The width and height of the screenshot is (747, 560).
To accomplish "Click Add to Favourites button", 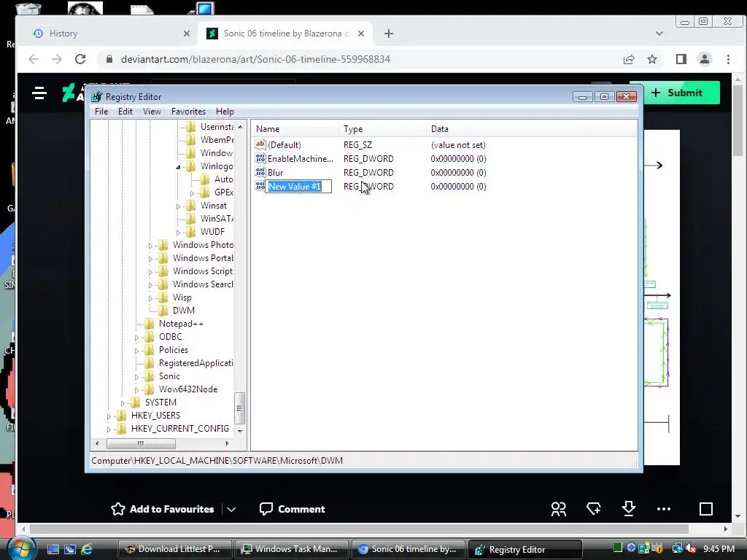I will click(x=163, y=509).
